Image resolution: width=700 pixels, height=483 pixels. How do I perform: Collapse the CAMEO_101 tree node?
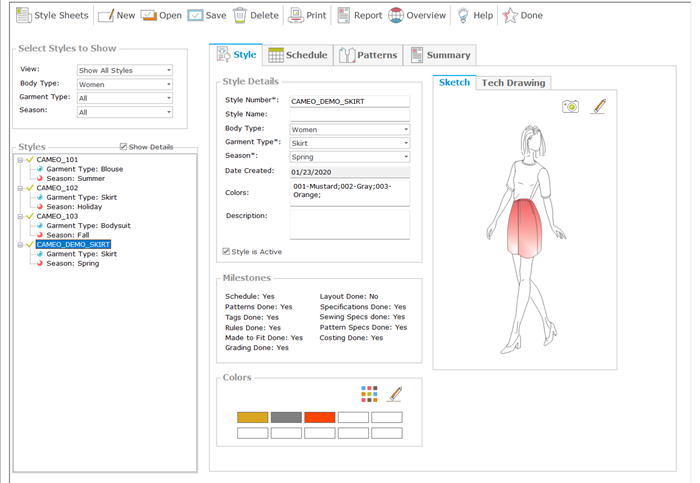[20, 160]
